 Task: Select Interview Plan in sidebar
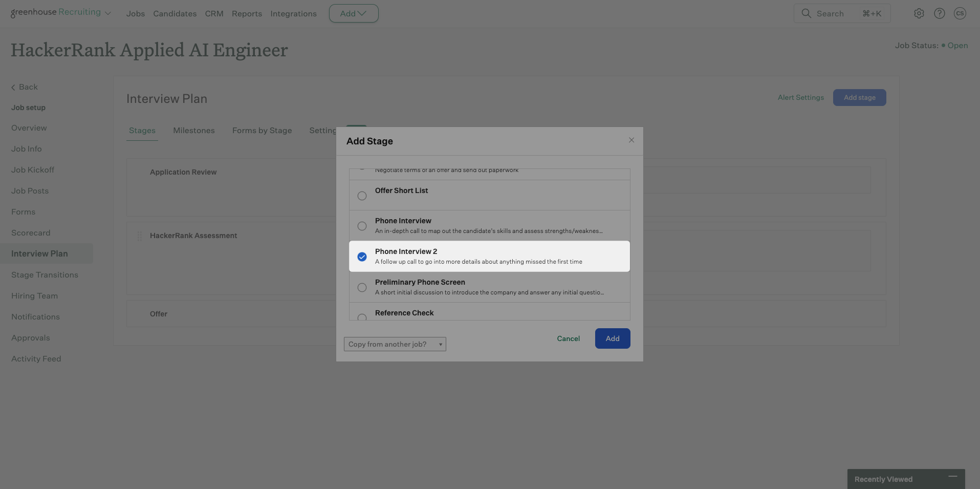tap(47, 253)
